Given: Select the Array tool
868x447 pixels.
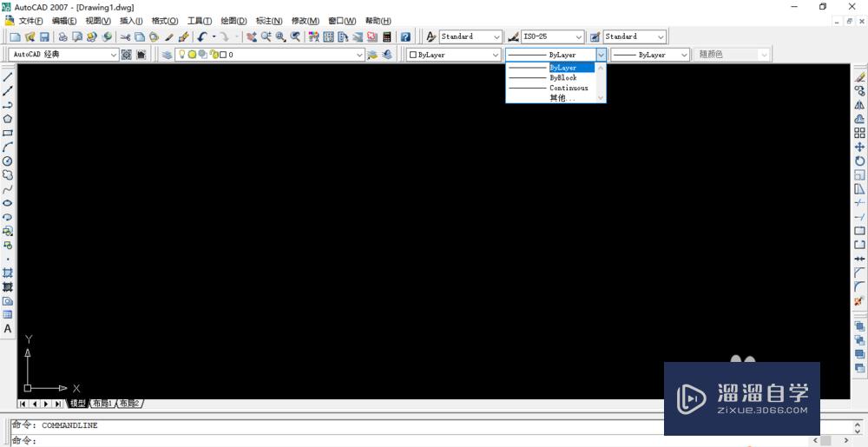Looking at the screenshot, I should (859, 133).
